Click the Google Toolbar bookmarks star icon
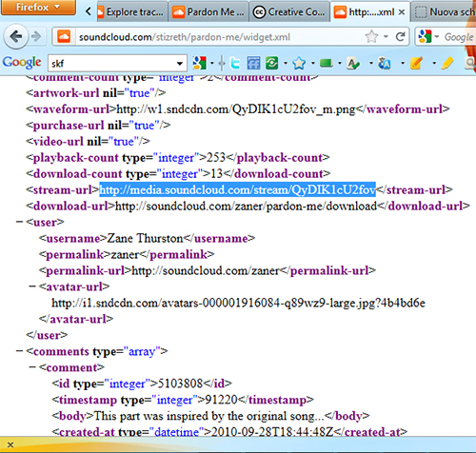476x453 pixels. click(299, 63)
